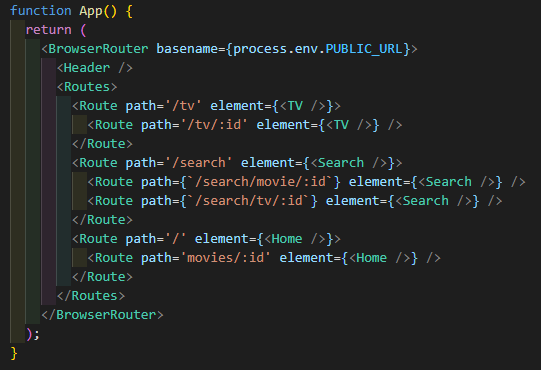The width and height of the screenshot is (541, 370).
Task: Click 'Search' element in the '/search/movie/:id' line
Action: pyautogui.click(x=449, y=182)
